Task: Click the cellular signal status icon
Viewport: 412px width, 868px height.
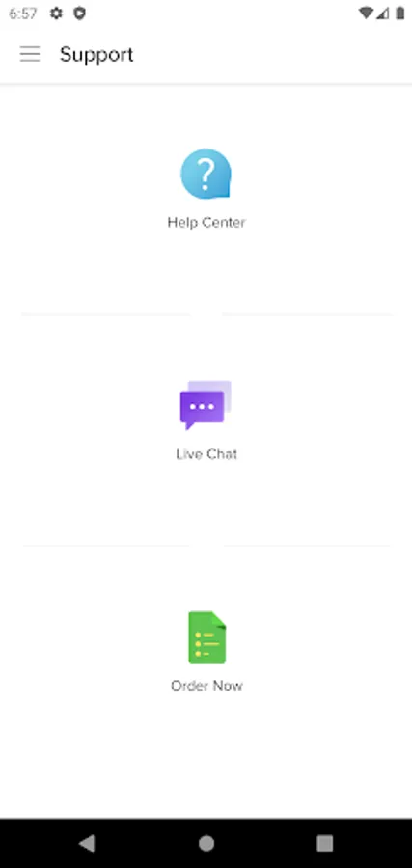Action: (x=383, y=14)
